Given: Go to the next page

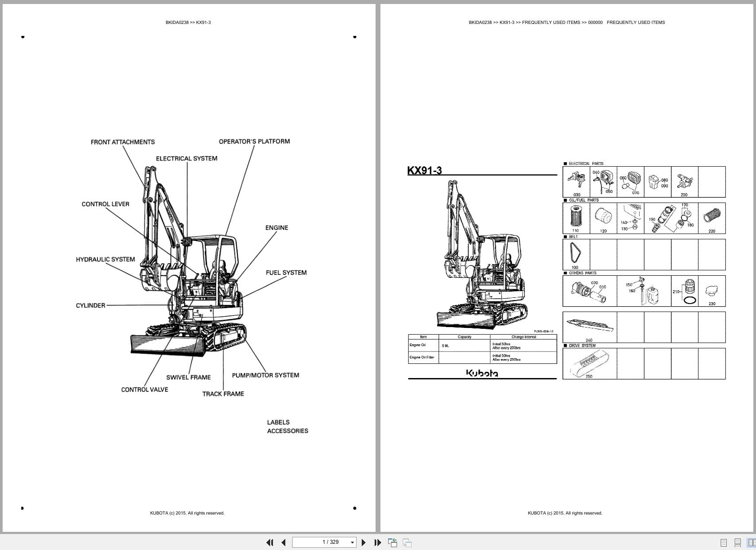Looking at the screenshot, I should (364, 542).
